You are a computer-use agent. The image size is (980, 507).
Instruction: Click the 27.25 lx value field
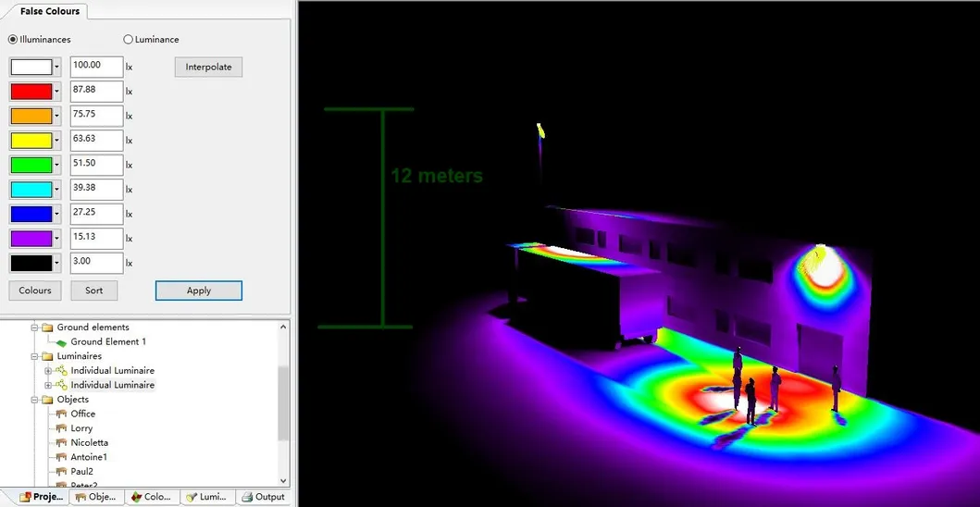(x=96, y=214)
